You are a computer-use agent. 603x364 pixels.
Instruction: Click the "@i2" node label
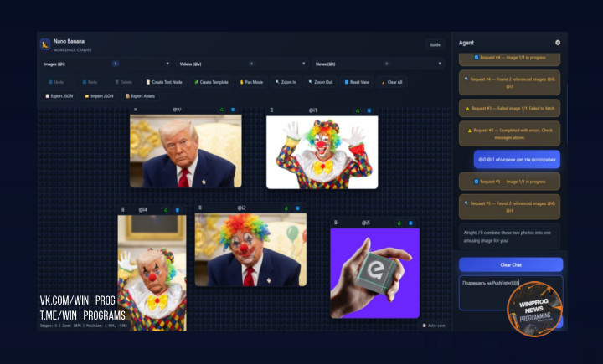click(x=241, y=208)
